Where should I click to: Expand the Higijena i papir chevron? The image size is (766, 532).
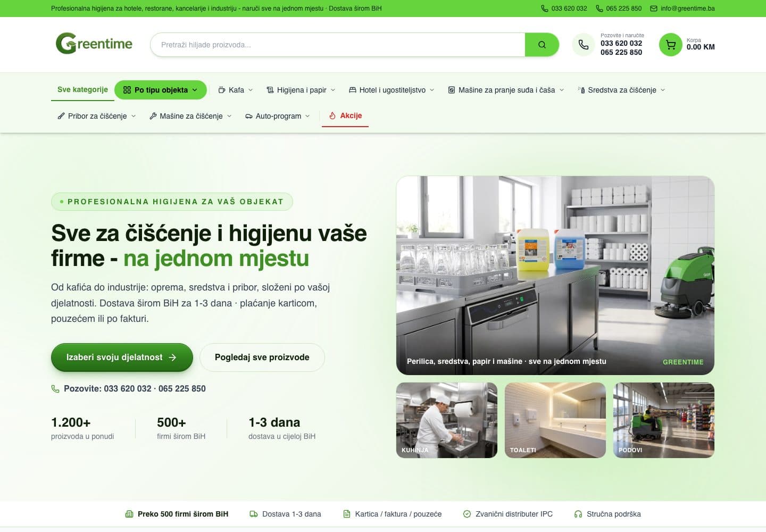coord(333,90)
